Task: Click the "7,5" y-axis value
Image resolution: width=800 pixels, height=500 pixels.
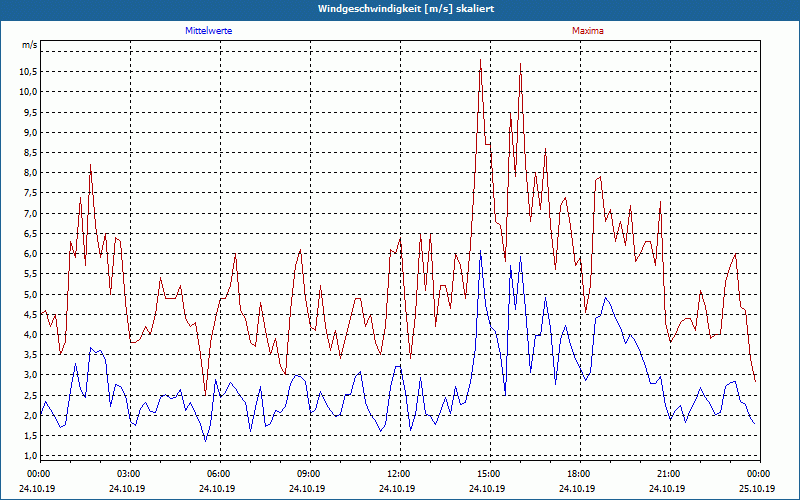Action: [x=30, y=193]
